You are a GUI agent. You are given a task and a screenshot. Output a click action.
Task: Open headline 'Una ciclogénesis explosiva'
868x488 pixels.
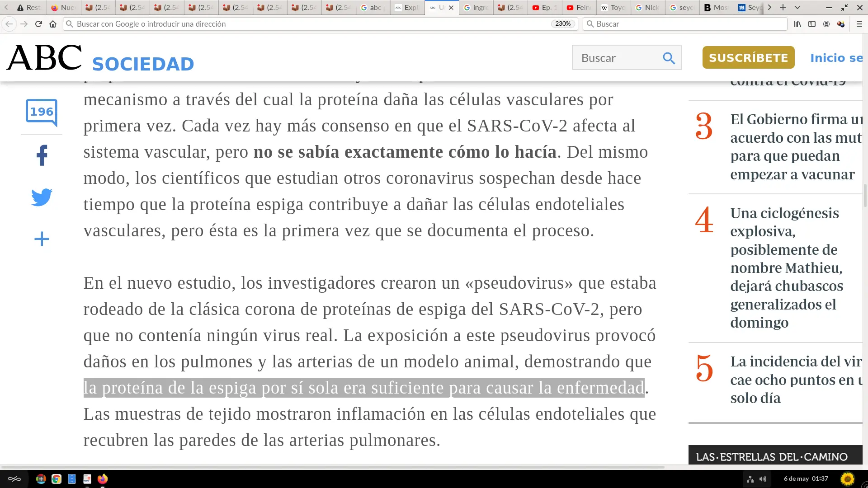pos(787,267)
